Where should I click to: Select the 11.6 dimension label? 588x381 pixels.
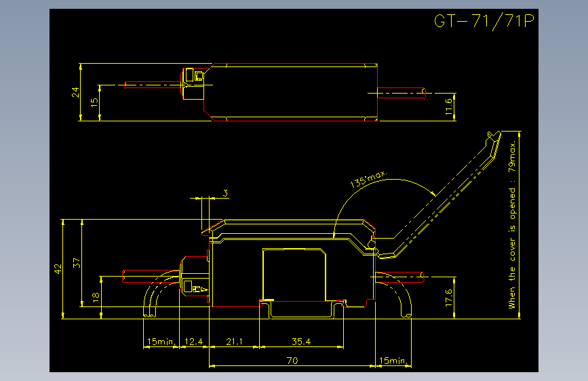pos(448,107)
